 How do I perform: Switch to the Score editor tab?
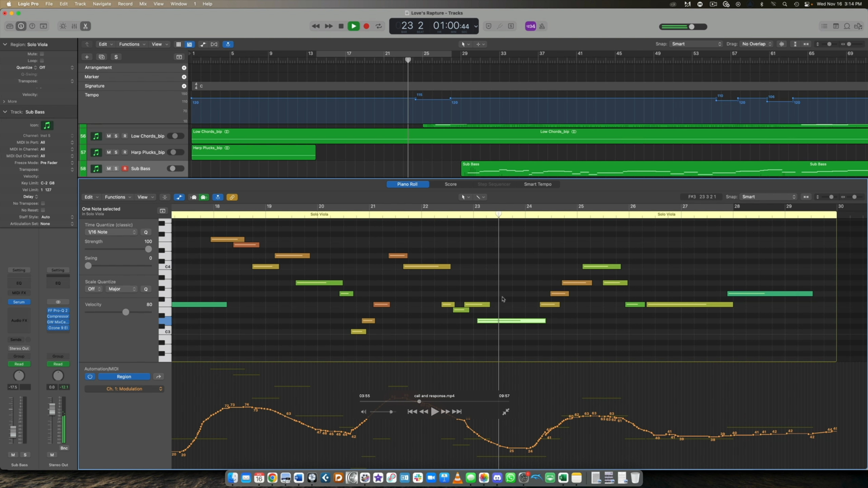tap(450, 184)
